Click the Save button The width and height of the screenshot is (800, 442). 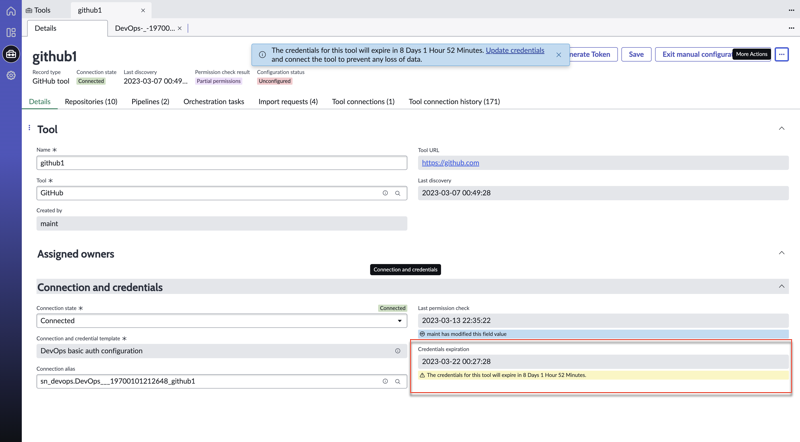click(x=636, y=54)
